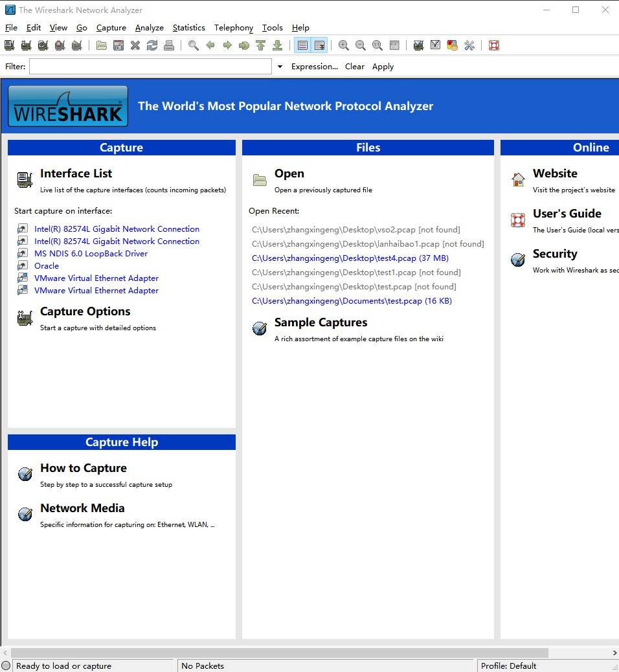Click the zoom in toolbar icon
This screenshot has height=672, width=619.
tap(343, 45)
